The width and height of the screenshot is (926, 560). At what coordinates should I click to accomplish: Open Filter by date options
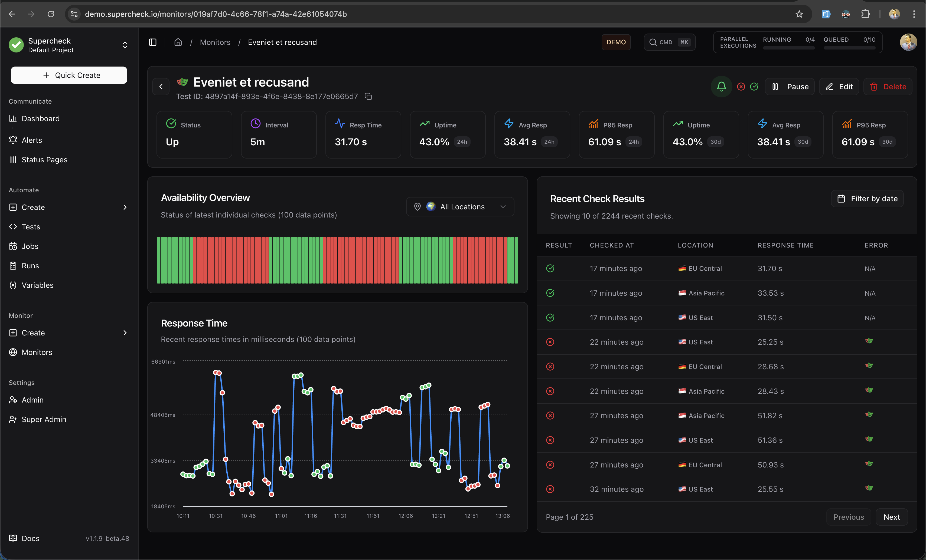tap(867, 198)
